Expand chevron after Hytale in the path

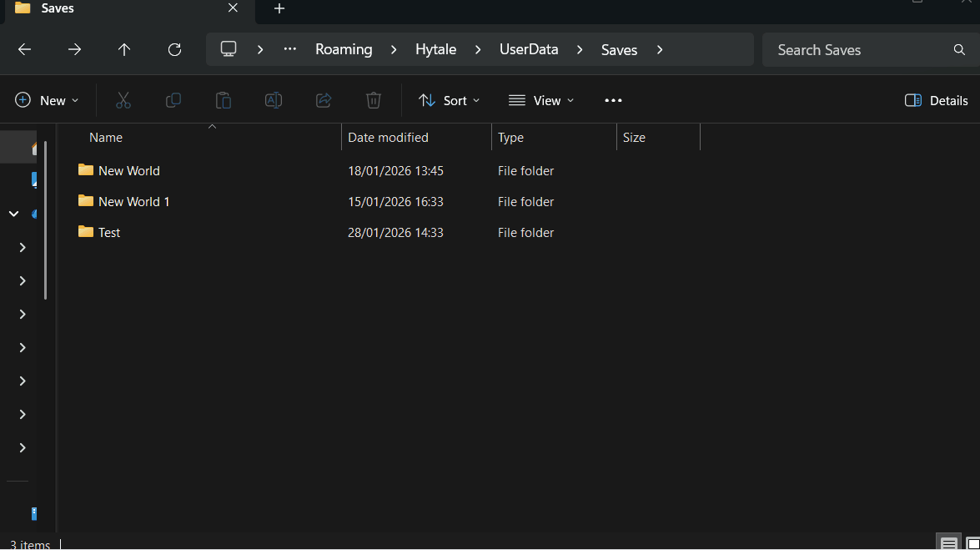coord(478,49)
